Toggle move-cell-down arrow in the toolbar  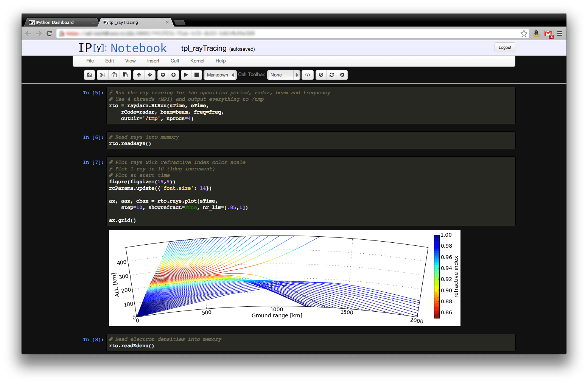pos(150,75)
